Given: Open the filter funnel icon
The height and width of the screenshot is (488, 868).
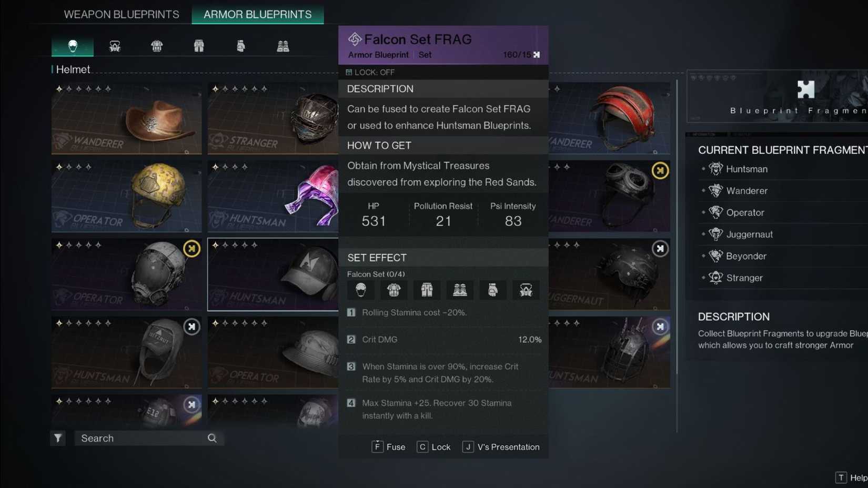Looking at the screenshot, I should 58,438.
